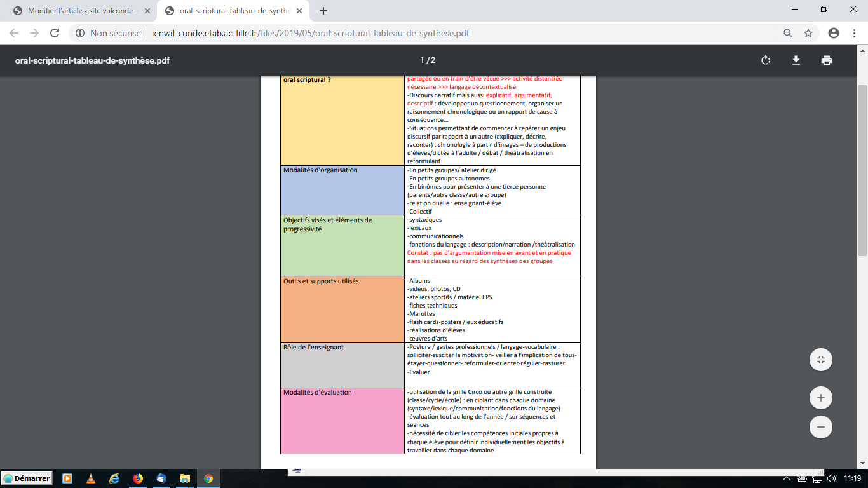The image size is (868, 488).
Task: Open VLC from the taskbar
Action: click(91, 478)
